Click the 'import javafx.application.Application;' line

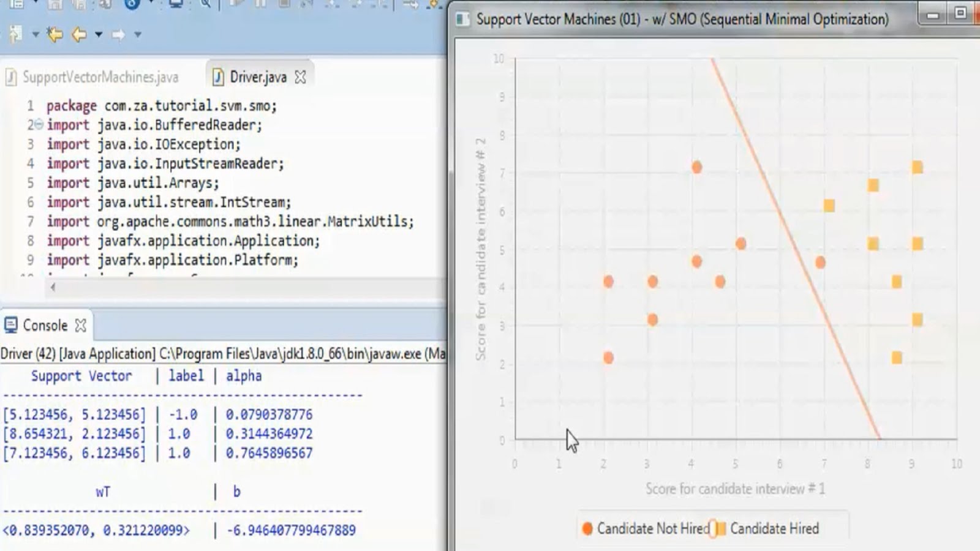point(183,241)
